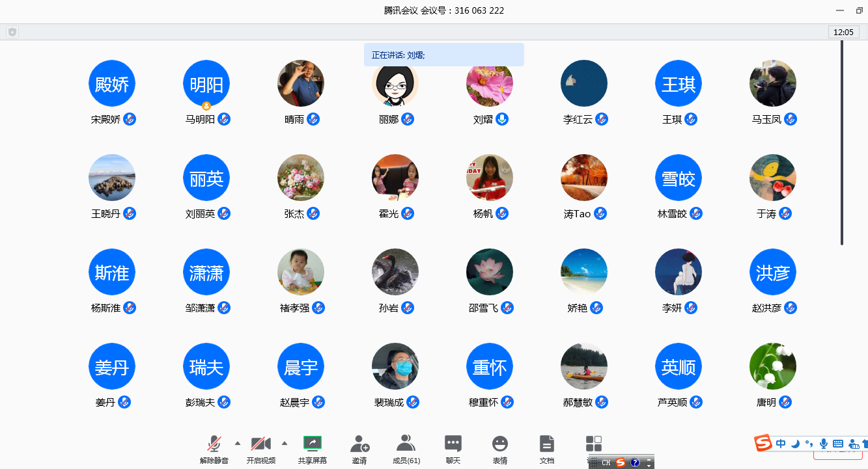
Task: Open the 成员(61) members list
Action: point(406,444)
